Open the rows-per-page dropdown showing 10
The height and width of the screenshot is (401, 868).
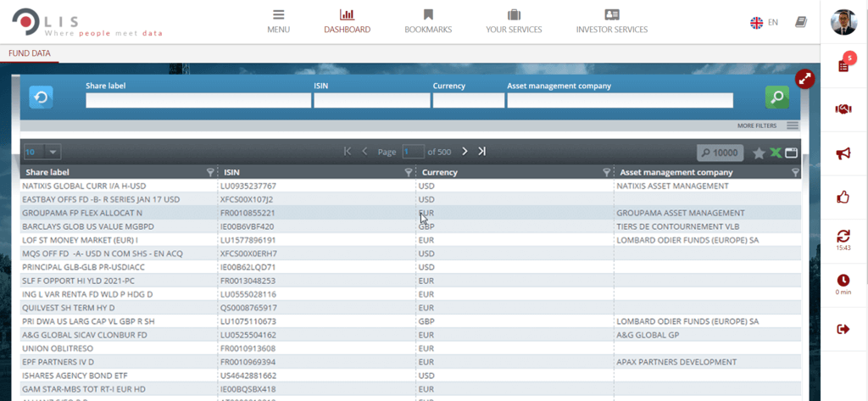pyautogui.click(x=42, y=152)
